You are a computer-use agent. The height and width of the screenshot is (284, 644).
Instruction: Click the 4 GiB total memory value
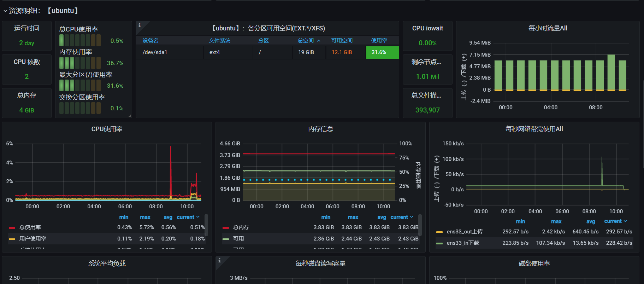[27, 110]
